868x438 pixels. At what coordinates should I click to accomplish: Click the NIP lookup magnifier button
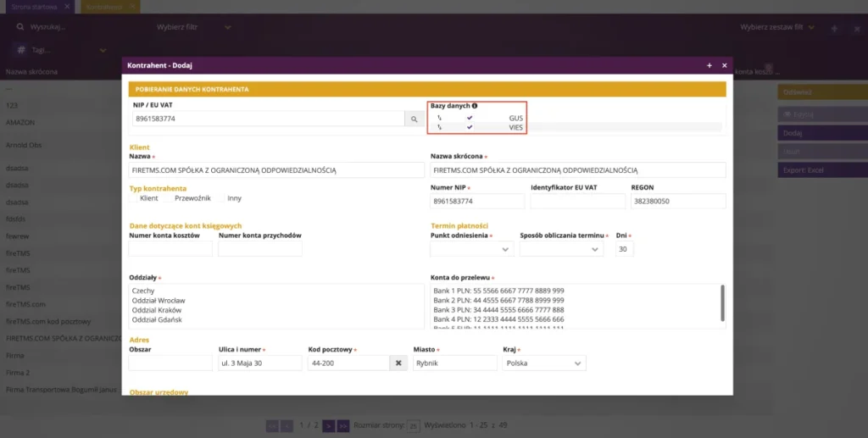pyautogui.click(x=414, y=119)
